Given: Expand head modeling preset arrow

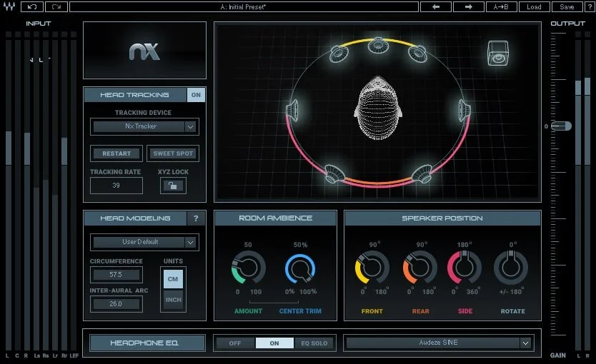Looking at the screenshot, I should click(190, 242).
